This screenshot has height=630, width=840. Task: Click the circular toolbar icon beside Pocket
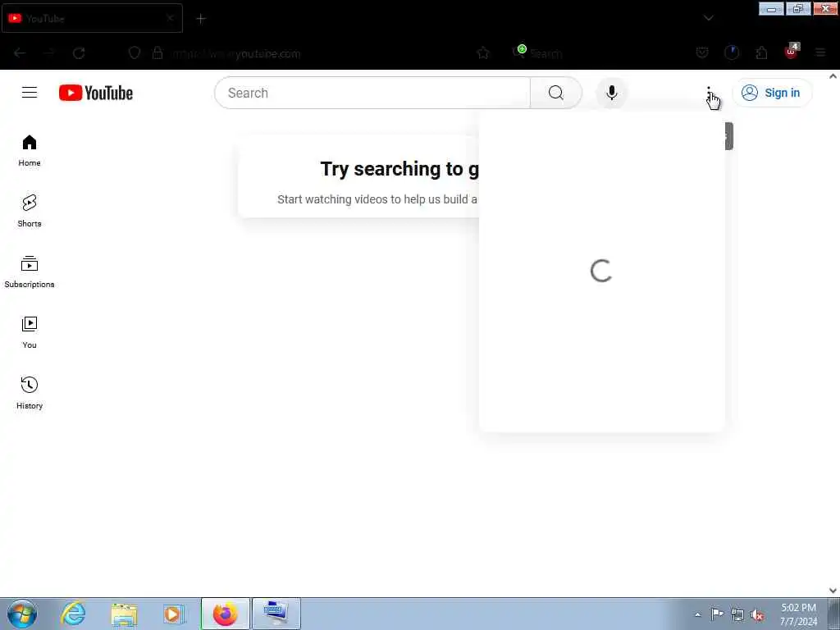pyautogui.click(x=731, y=52)
